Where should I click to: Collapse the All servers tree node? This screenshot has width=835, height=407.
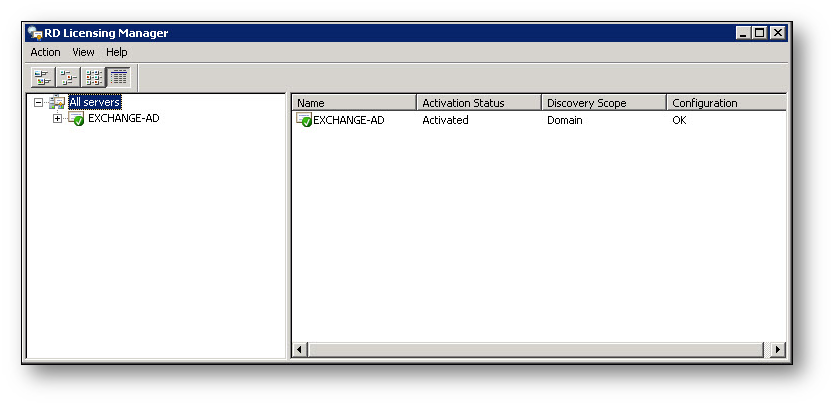[38, 102]
